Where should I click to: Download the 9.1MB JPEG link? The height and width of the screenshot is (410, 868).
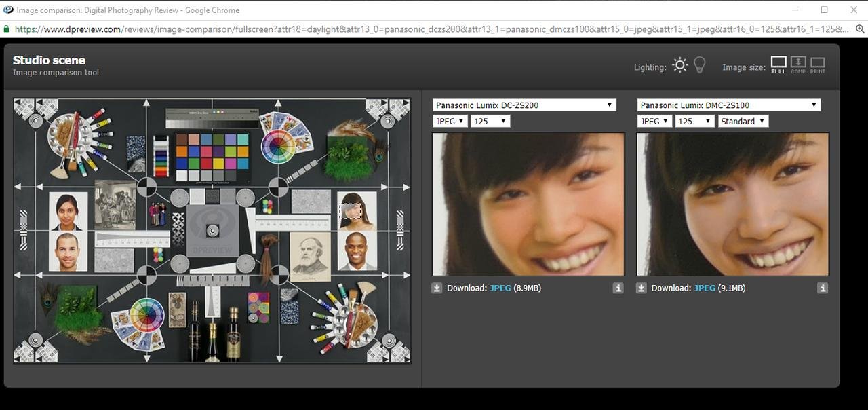(x=705, y=288)
